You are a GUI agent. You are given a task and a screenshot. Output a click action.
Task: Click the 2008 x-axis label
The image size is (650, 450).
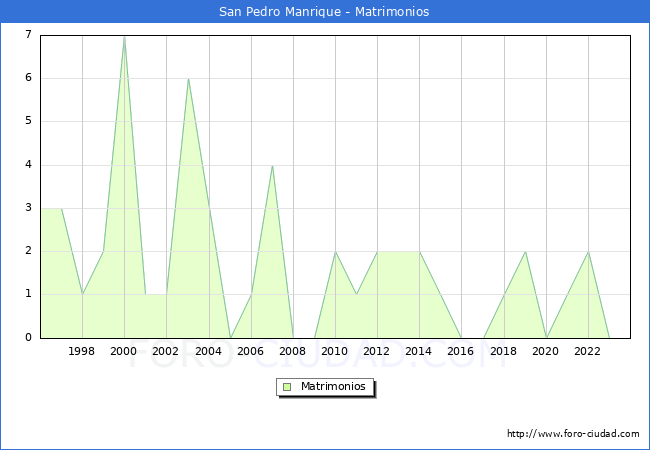[x=293, y=351]
